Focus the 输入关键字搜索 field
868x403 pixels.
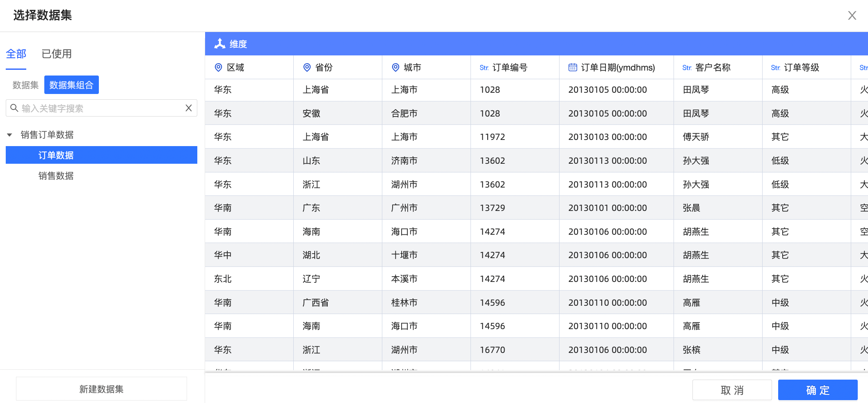pos(101,108)
